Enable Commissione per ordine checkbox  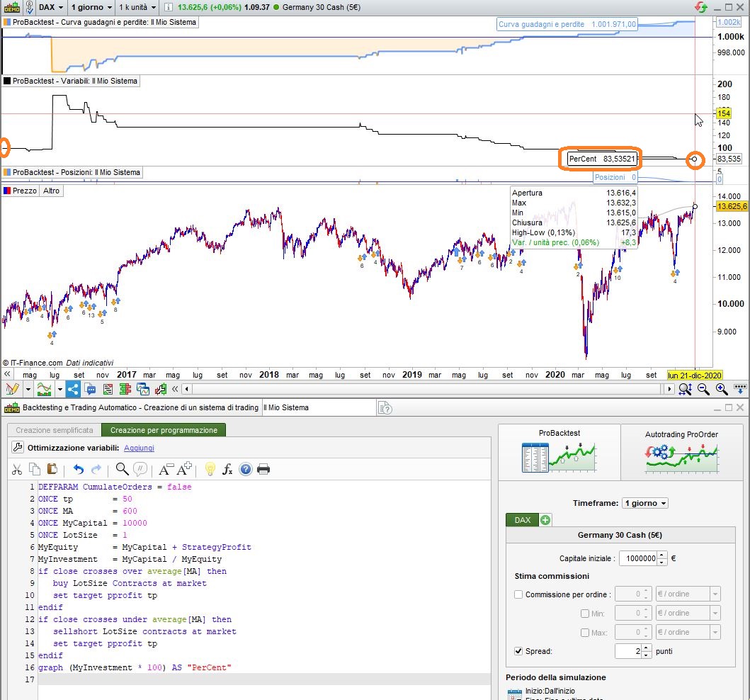pos(518,594)
